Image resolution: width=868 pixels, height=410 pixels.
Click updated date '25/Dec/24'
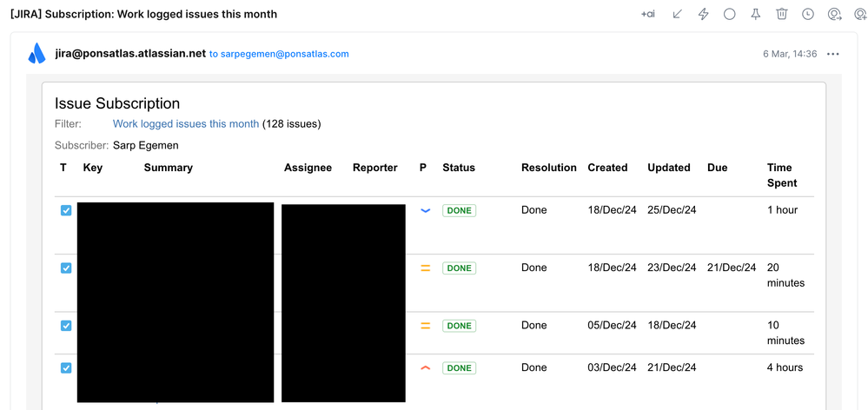[x=672, y=210]
